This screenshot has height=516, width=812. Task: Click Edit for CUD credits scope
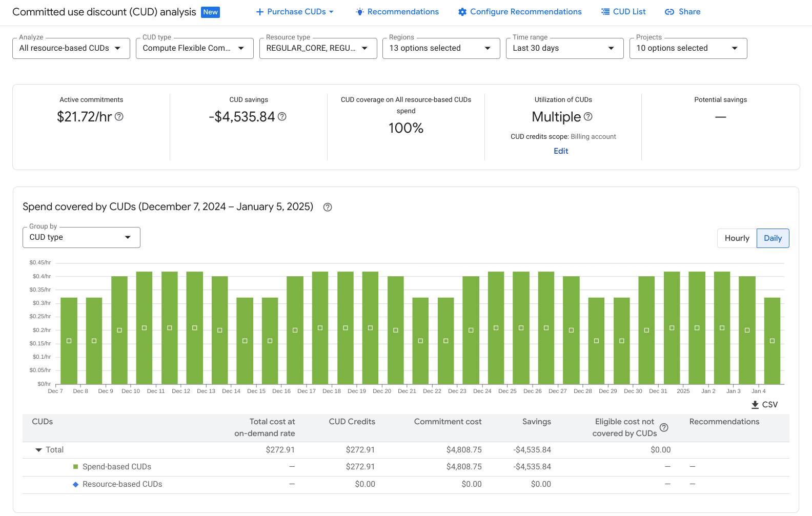(x=561, y=151)
